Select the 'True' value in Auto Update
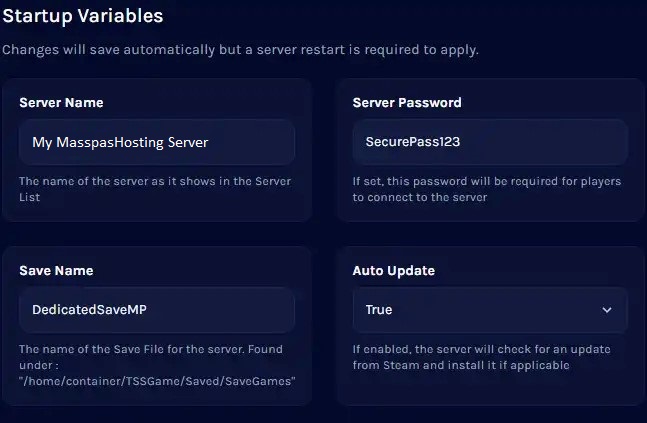Viewport: 647px width, 423px height. (379, 310)
